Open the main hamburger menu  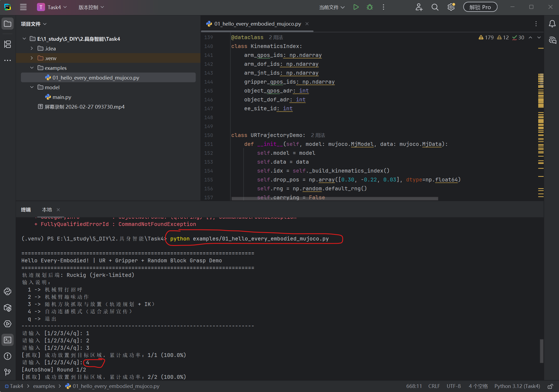(23, 7)
